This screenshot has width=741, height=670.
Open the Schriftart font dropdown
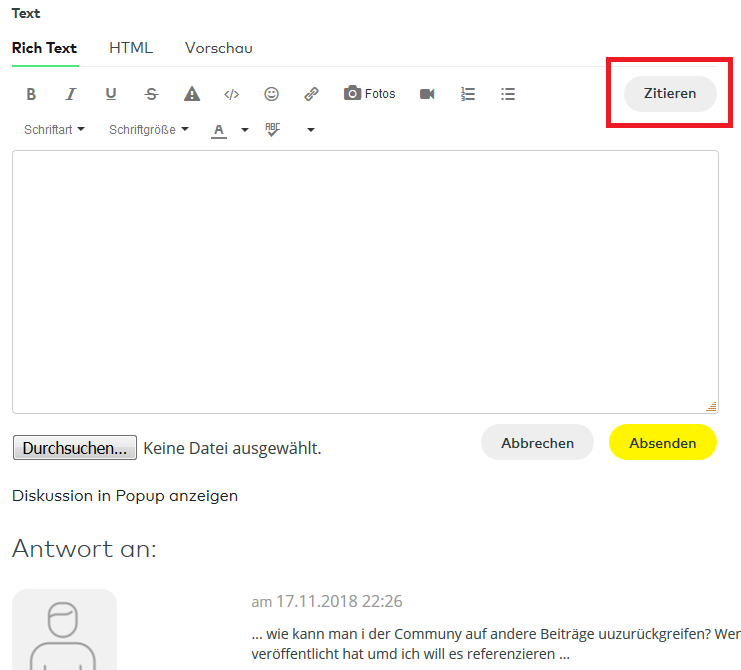54,129
